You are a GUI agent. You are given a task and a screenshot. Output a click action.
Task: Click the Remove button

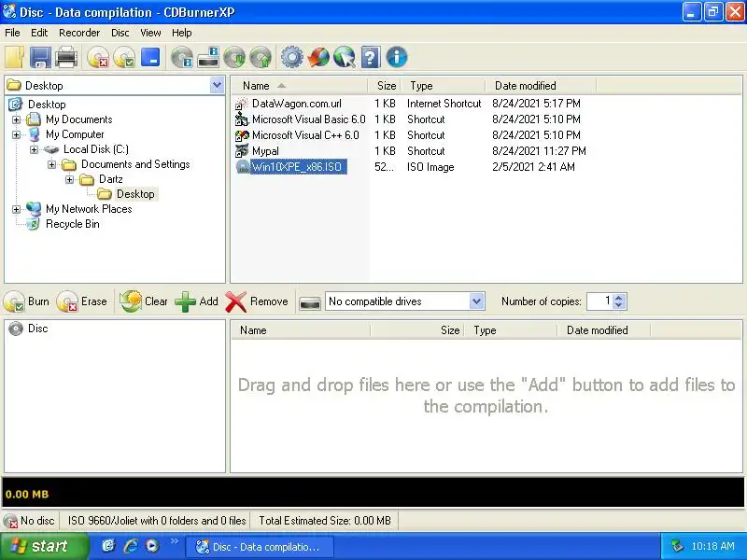pos(257,301)
